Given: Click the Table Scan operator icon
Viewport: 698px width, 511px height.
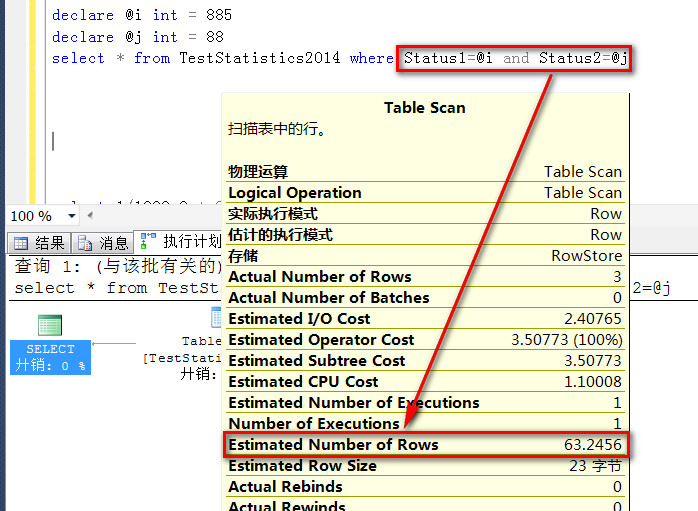Looking at the screenshot, I should coord(216,318).
